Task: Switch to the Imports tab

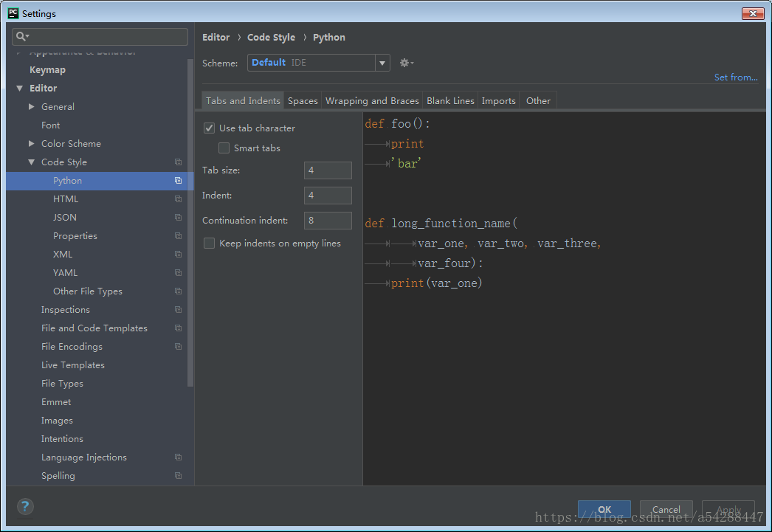Action: point(498,101)
